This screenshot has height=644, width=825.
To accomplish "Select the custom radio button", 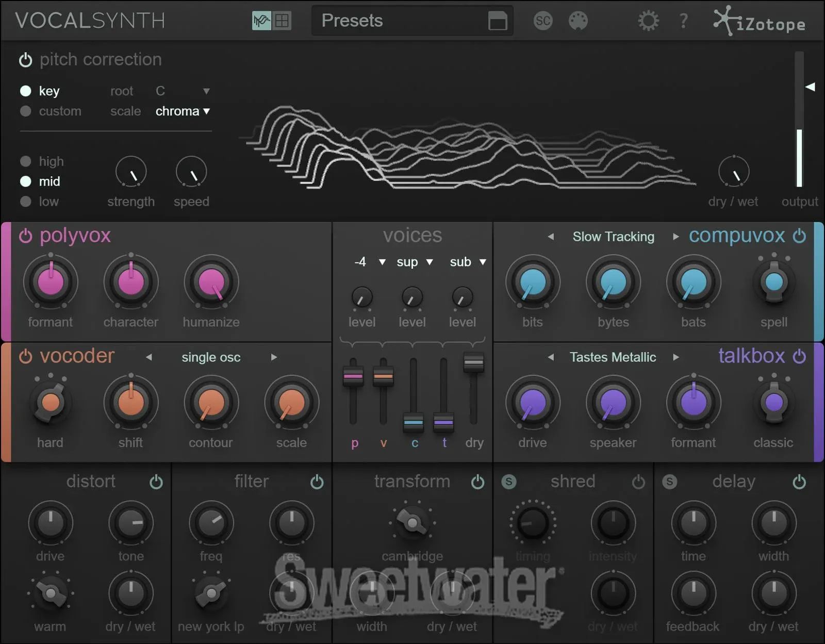I will click(25, 111).
